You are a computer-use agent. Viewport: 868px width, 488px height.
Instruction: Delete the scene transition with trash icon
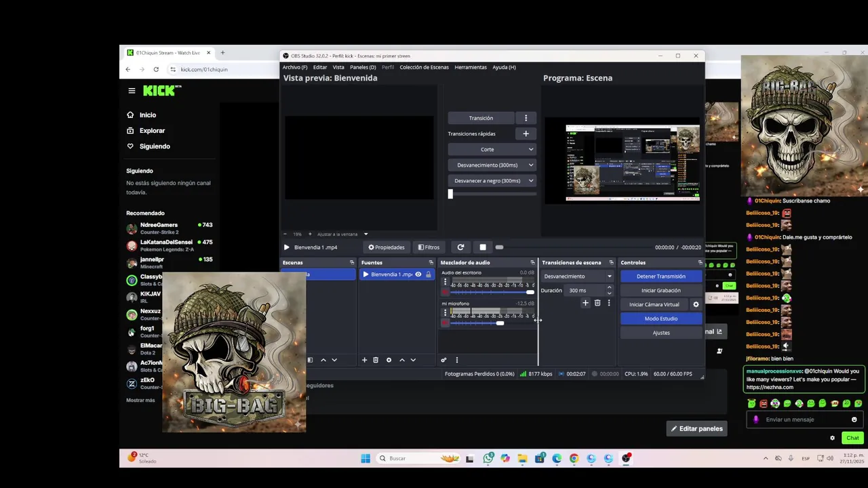coord(597,303)
